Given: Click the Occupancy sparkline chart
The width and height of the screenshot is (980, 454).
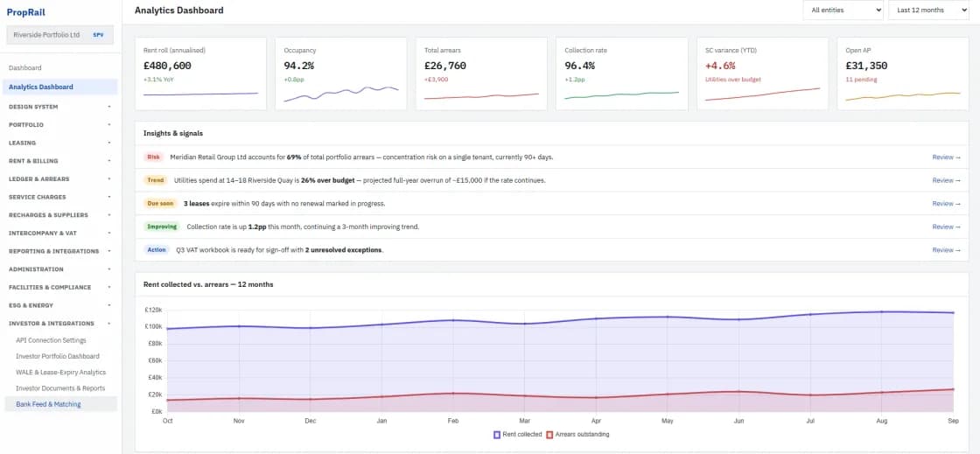Looking at the screenshot, I should click(x=341, y=93).
